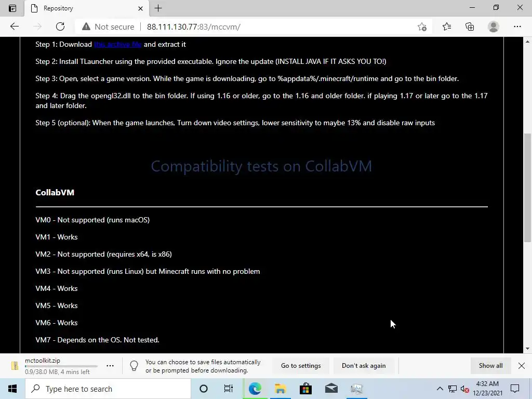Screen dimensions: 532x399
Task: Click the page vertical scrollbar thumb
Action: pyautogui.click(x=528, y=188)
